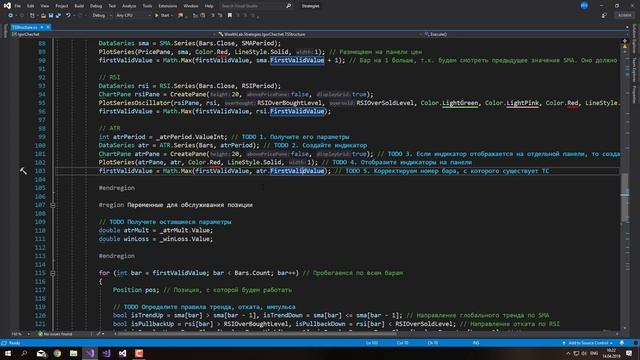
Task: Click the Undo toolbar icon
Action: pos(68,16)
